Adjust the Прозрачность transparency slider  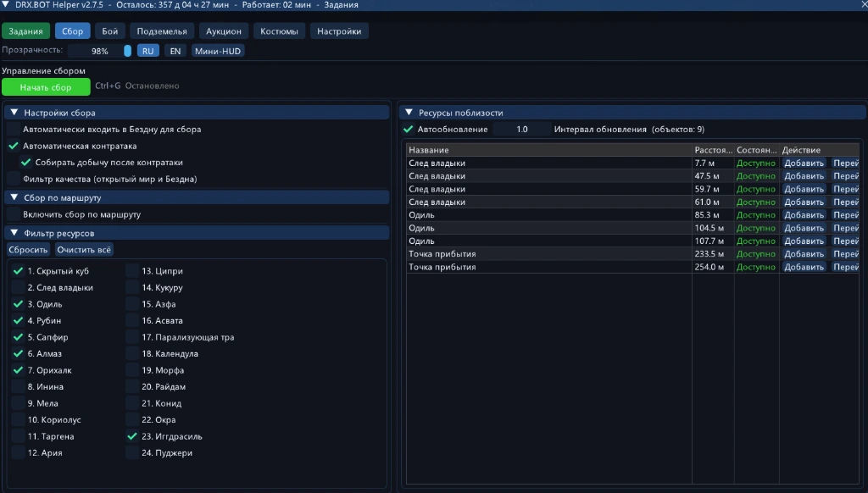100,51
